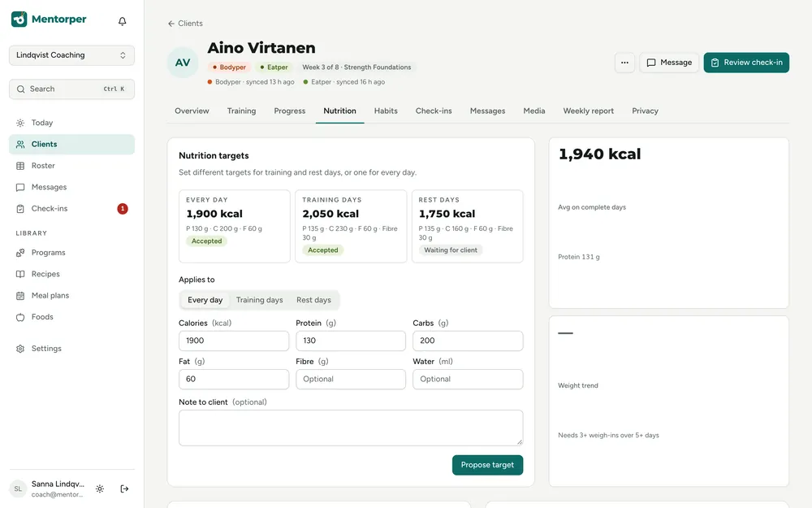Open Roster from the sidebar
The image size is (812, 508).
[x=71, y=166]
